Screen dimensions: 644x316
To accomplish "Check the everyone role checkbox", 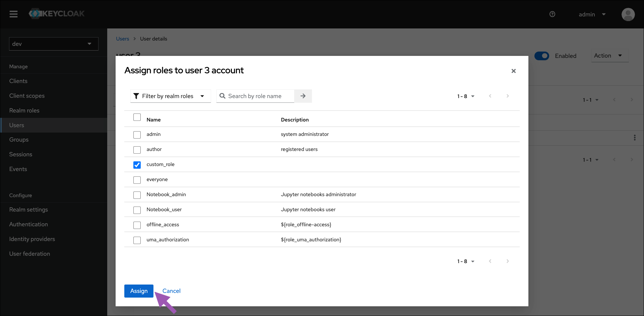I will click(137, 180).
